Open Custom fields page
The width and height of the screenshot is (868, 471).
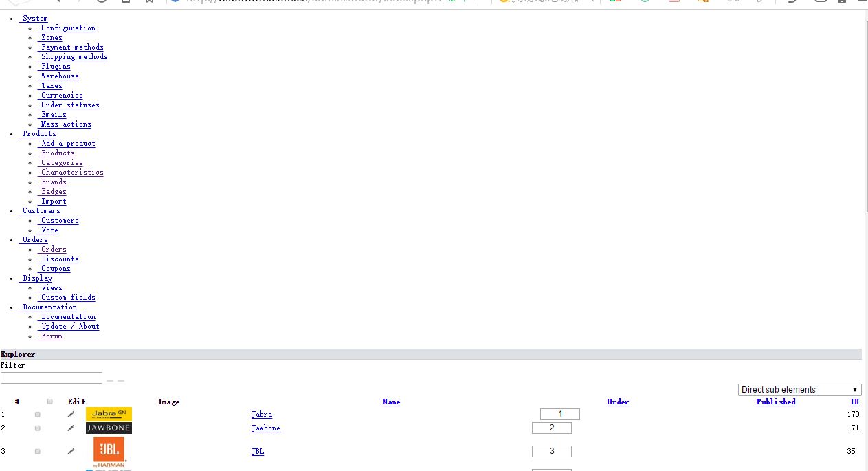pyautogui.click(x=67, y=298)
